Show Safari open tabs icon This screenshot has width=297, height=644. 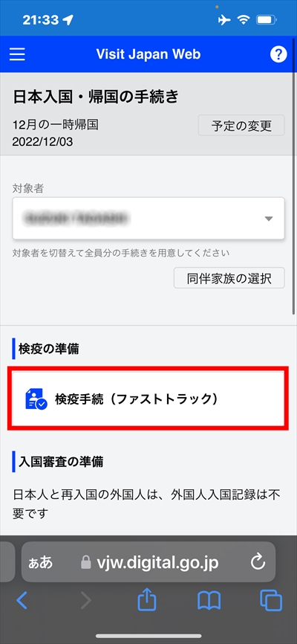tap(271, 601)
